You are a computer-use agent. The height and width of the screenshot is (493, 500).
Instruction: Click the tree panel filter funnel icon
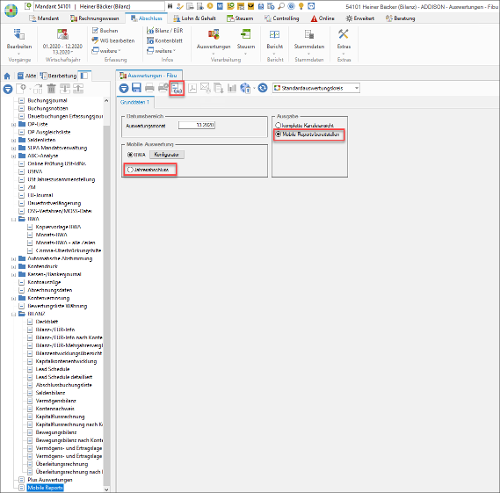[8, 89]
